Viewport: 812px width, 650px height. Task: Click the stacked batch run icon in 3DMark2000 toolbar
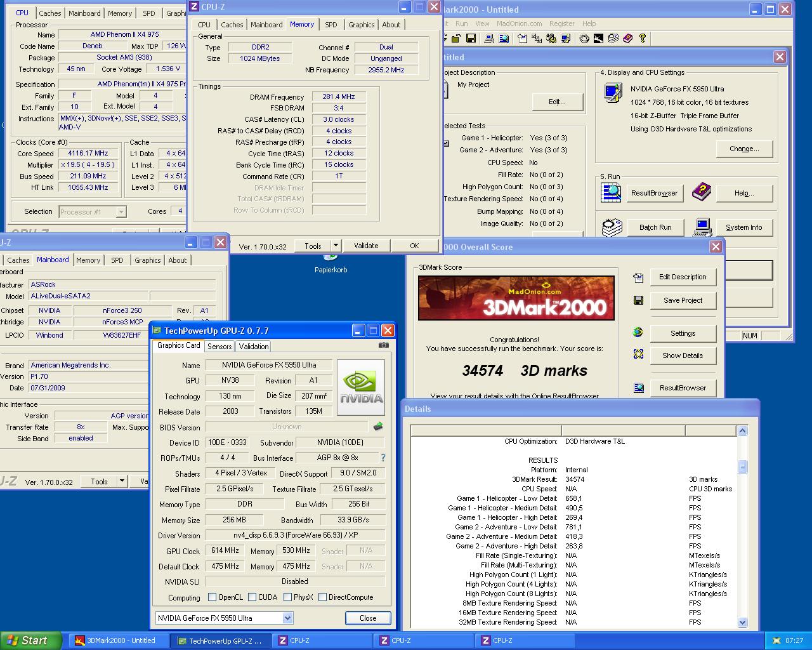coord(613,38)
